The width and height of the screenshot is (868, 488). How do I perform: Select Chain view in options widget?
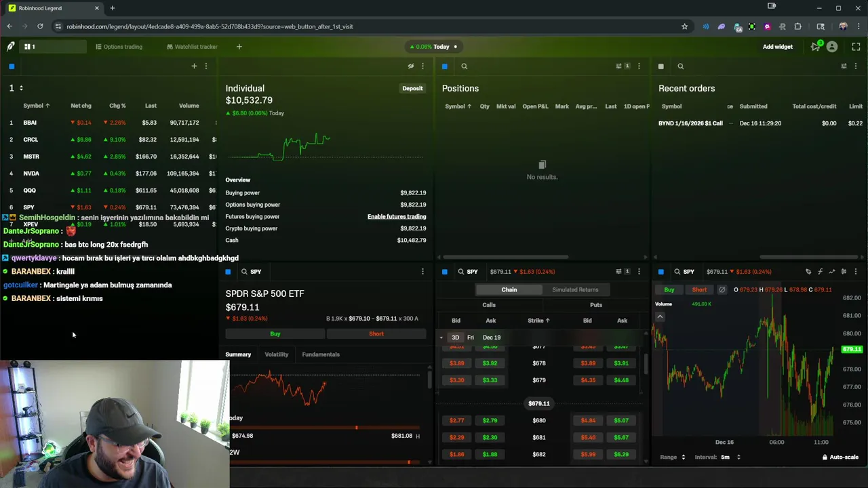pos(509,290)
